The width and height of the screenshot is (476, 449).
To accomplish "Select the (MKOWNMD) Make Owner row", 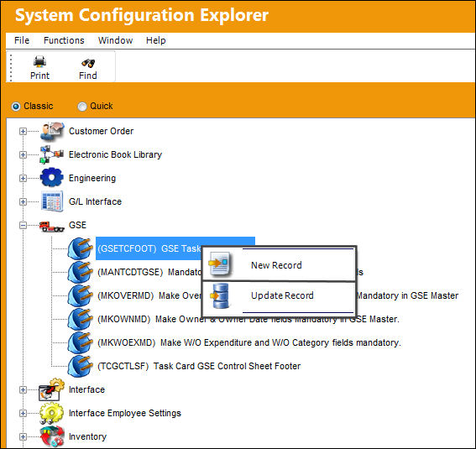I will (248, 319).
